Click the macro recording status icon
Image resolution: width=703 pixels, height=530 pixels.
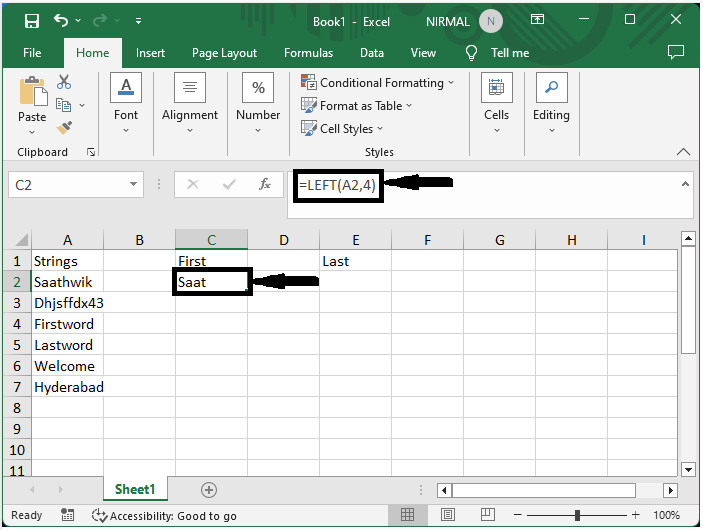coord(67,515)
